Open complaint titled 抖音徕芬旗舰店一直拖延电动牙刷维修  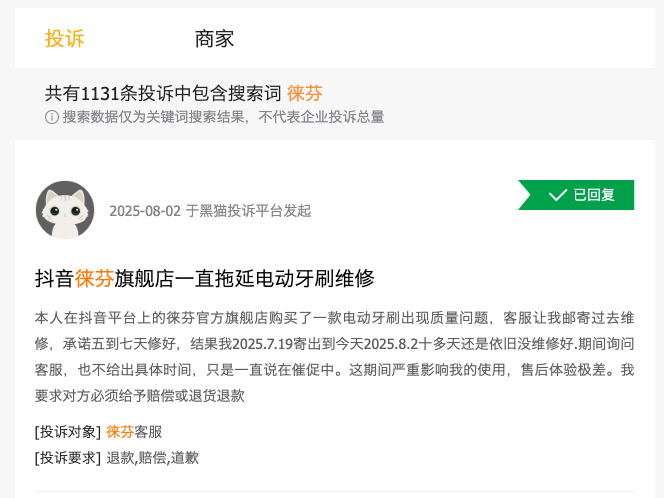204,278
